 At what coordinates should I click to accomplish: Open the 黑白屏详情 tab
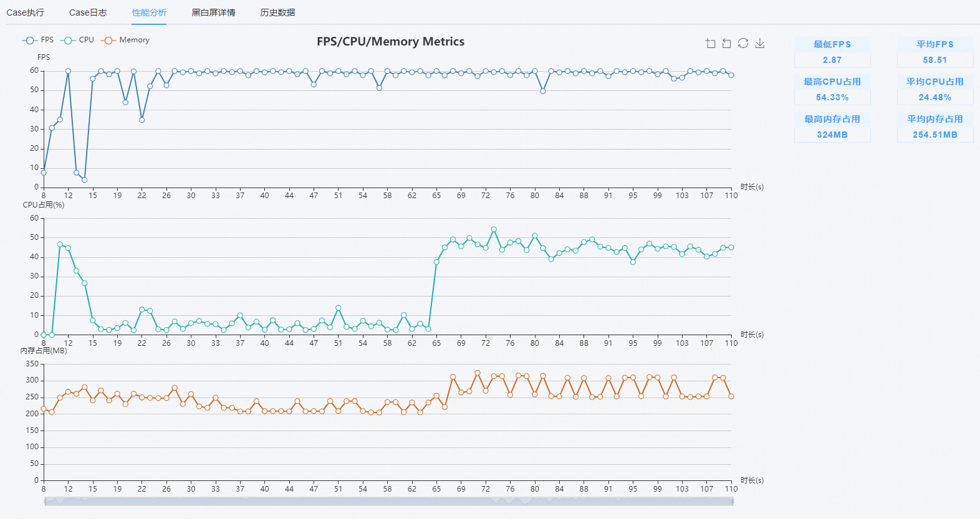[x=213, y=12]
